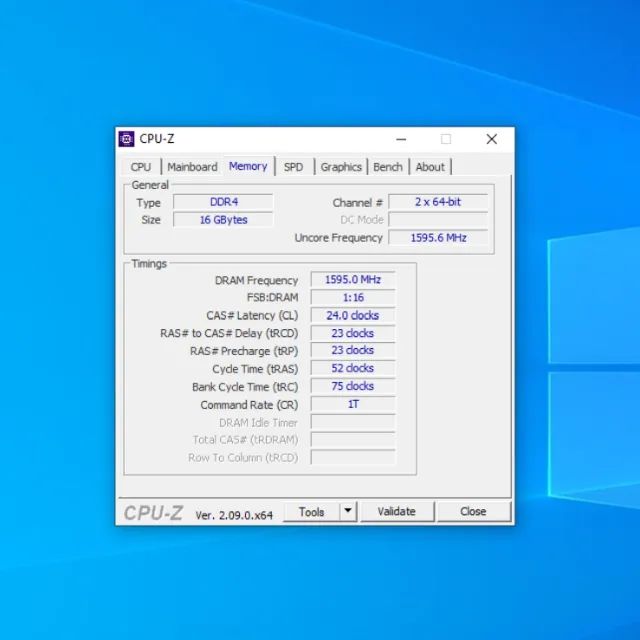Click the RAS# to CAS# Delay (tRCD) label
This screenshot has height=640, width=640.
[x=229, y=333]
